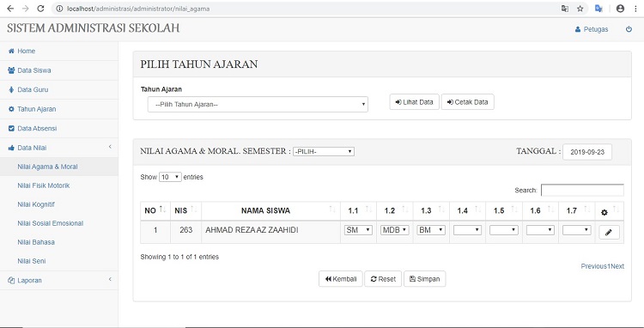Click the Kembali button
Screen dimensions: 644x328
click(341, 279)
